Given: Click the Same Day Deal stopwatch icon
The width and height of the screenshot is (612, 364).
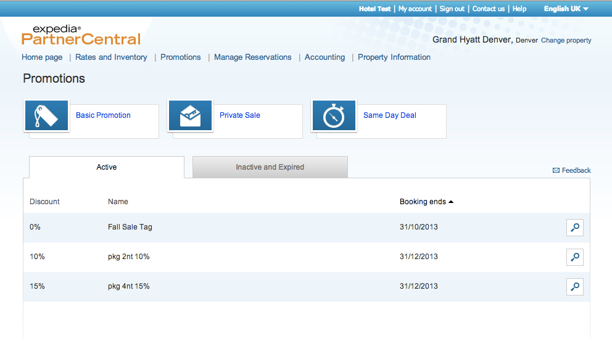Looking at the screenshot, I should [x=334, y=116].
